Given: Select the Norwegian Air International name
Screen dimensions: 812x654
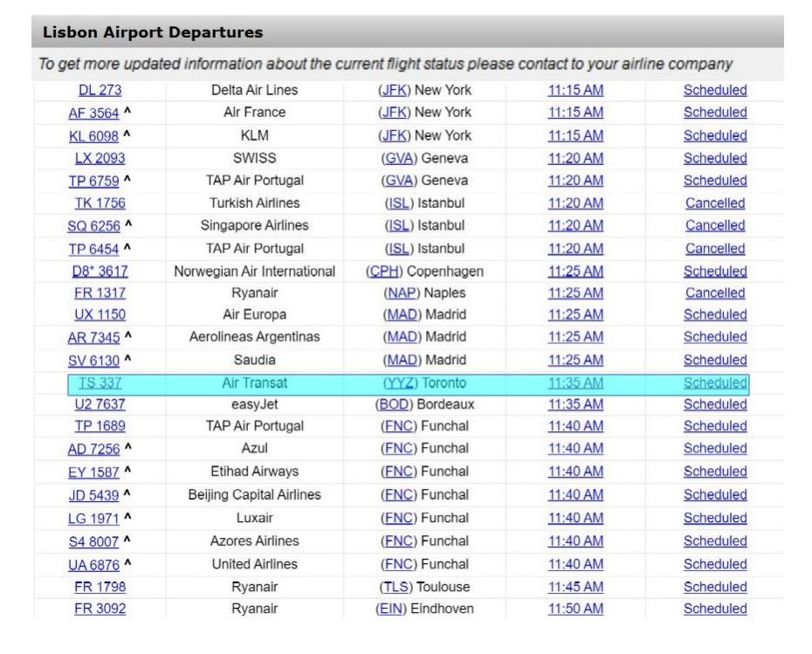Looking at the screenshot, I should [254, 272].
